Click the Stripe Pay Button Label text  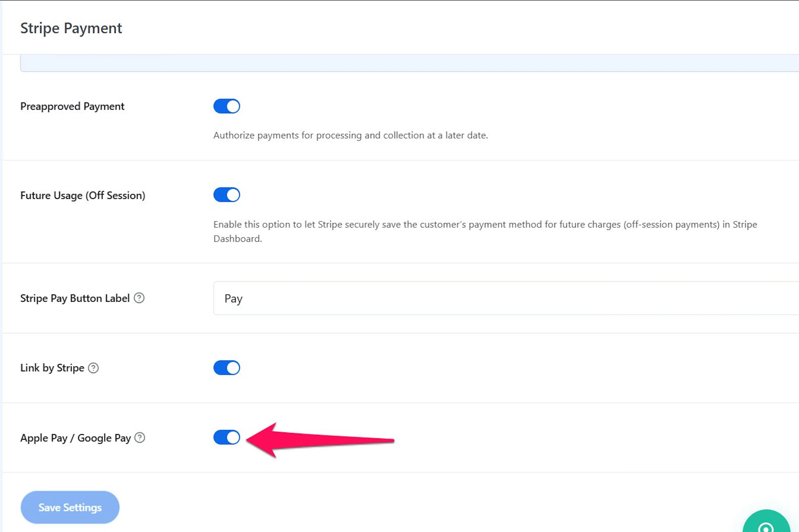click(75, 298)
